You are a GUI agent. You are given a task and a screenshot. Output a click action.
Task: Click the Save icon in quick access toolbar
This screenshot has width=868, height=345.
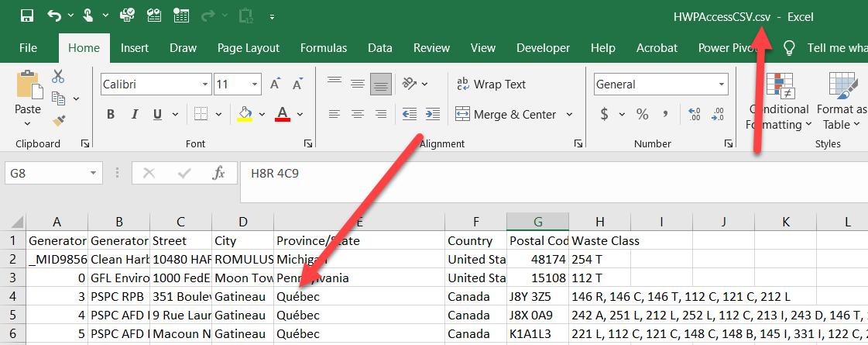pos(27,16)
